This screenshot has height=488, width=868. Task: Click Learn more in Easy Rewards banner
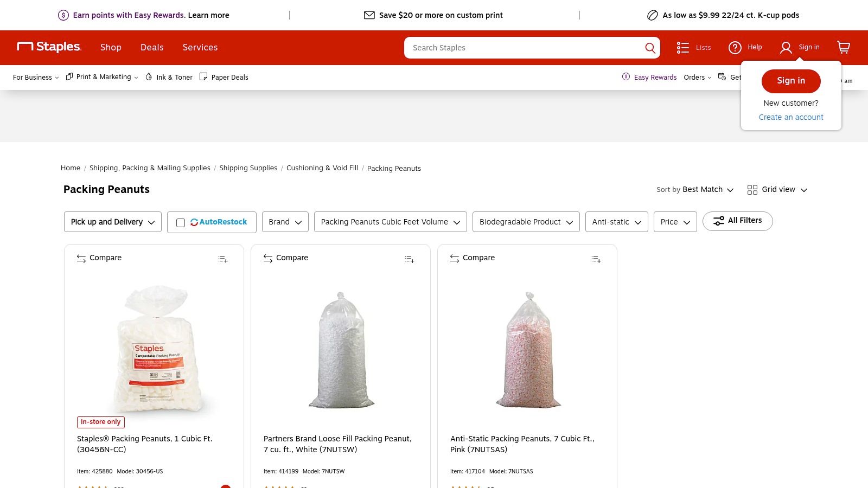208,15
